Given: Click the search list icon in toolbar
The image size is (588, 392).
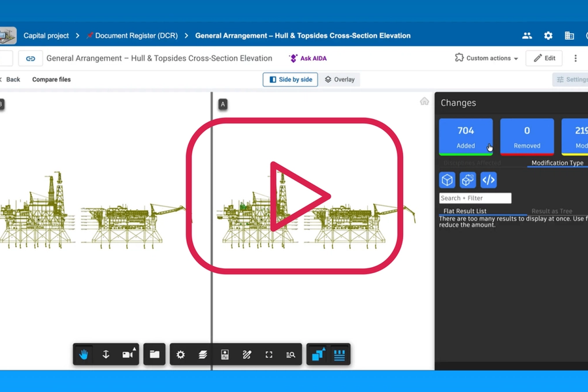Looking at the screenshot, I should point(291,355).
